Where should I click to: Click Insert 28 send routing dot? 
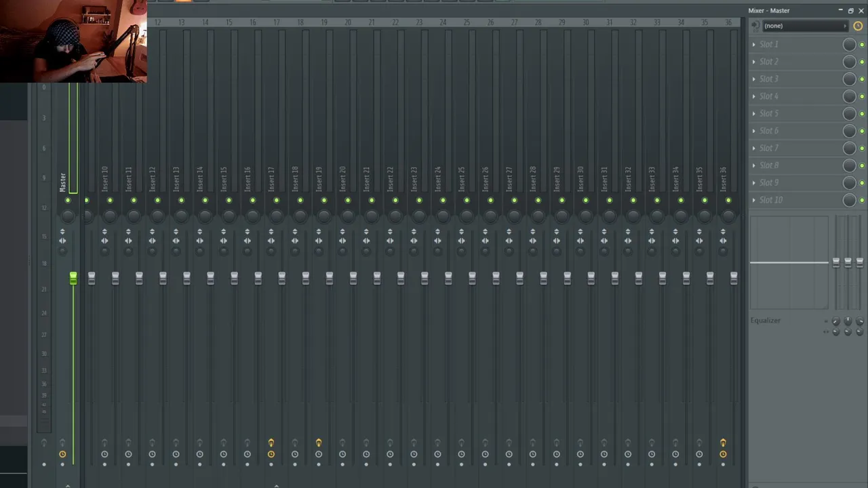533,464
